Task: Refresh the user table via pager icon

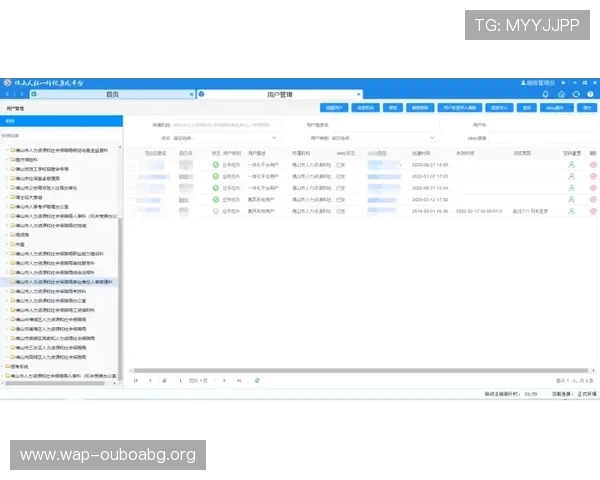Action: [257, 380]
